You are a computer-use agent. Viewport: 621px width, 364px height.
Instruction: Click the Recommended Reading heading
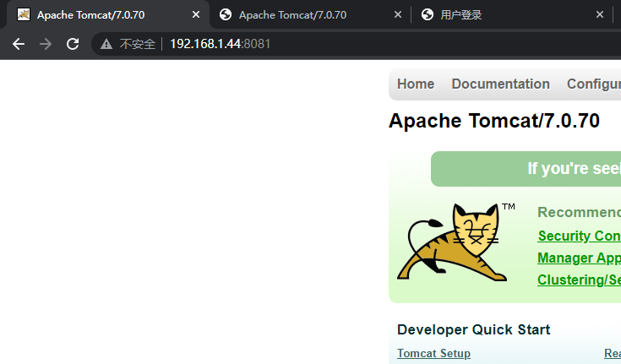[579, 212]
